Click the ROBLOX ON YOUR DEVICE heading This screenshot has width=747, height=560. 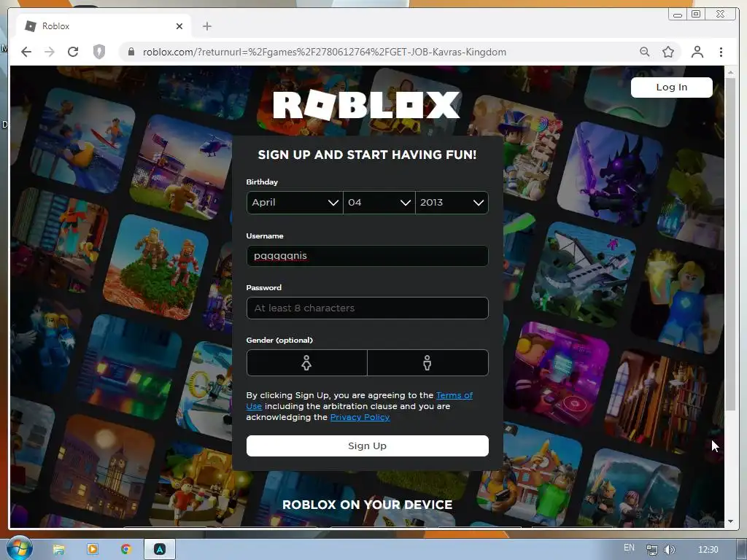point(368,505)
